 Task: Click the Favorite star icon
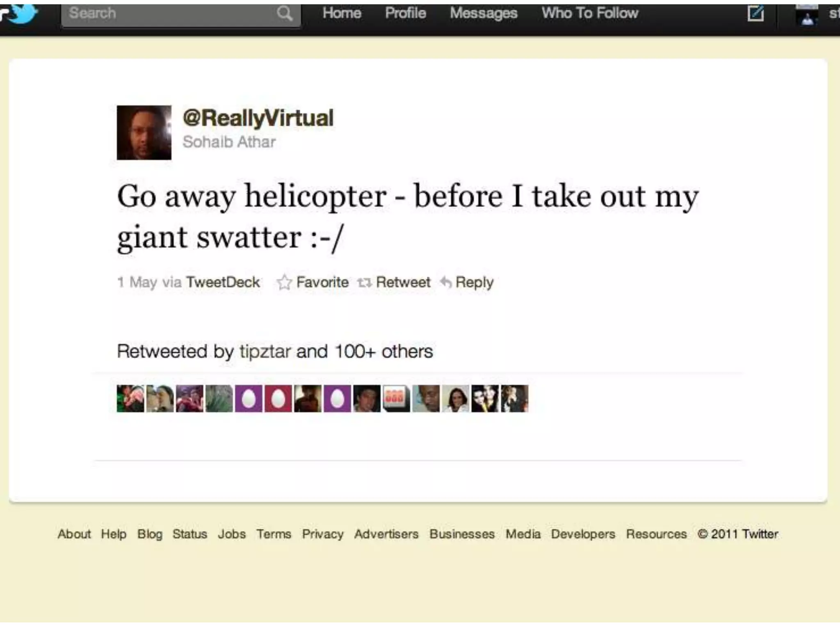(x=284, y=282)
